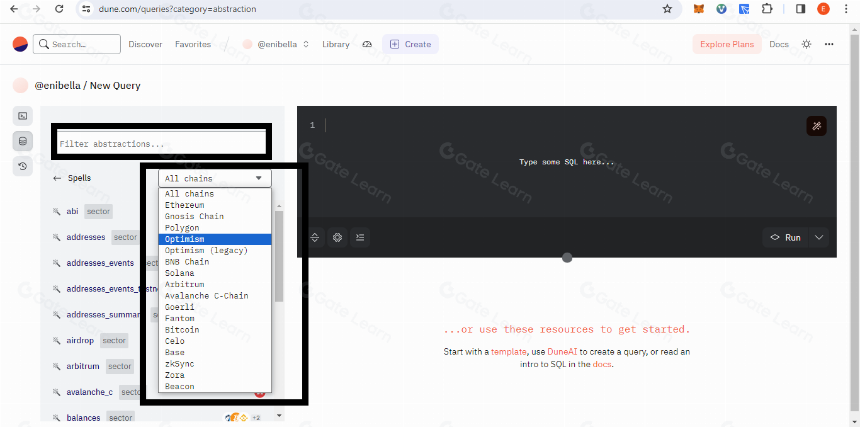Open the Favorites page
The height and width of the screenshot is (427, 860).
(x=193, y=44)
